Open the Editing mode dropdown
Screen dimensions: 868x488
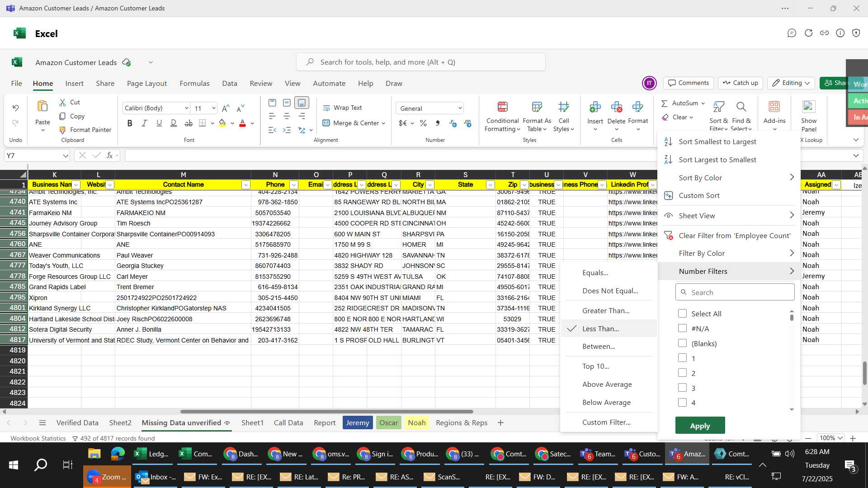(x=792, y=83)
